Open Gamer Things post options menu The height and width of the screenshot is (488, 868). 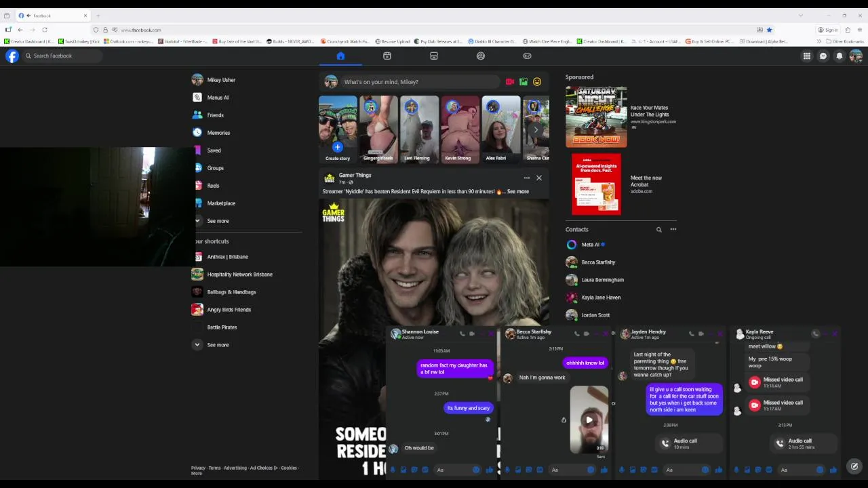(x=526, y=178)
